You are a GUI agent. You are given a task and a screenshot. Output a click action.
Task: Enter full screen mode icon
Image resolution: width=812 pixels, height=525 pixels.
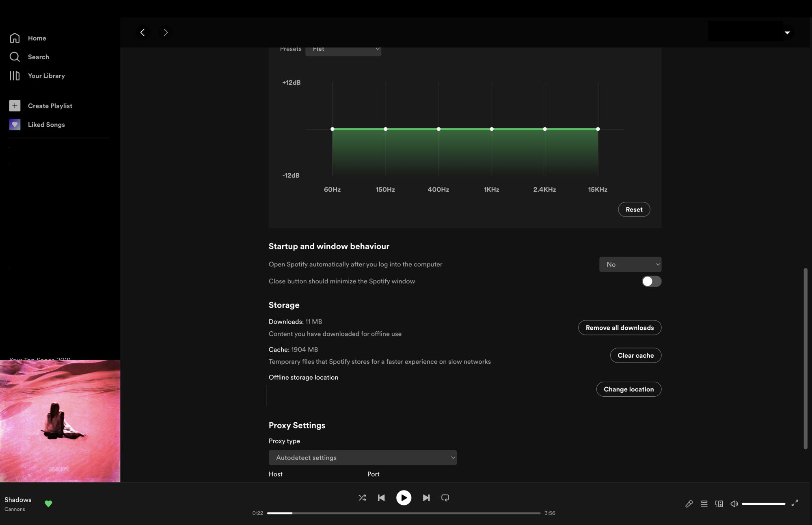click(x=795, y=503)
